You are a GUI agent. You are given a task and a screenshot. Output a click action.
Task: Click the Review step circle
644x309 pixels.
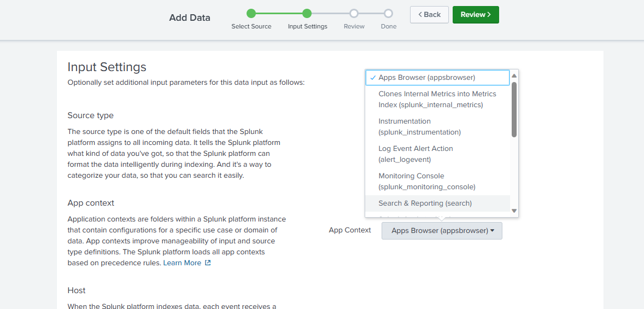pyautogui.click(x=354, y=14)
